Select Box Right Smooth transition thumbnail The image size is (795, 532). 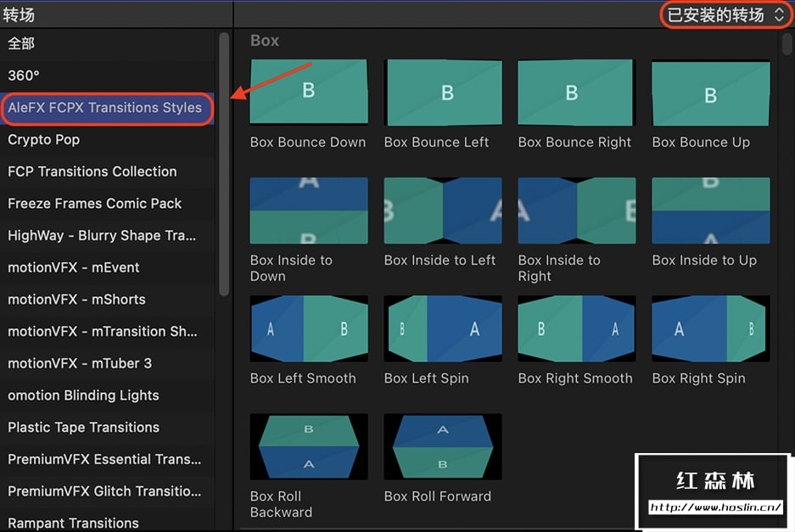pos(576,328)
